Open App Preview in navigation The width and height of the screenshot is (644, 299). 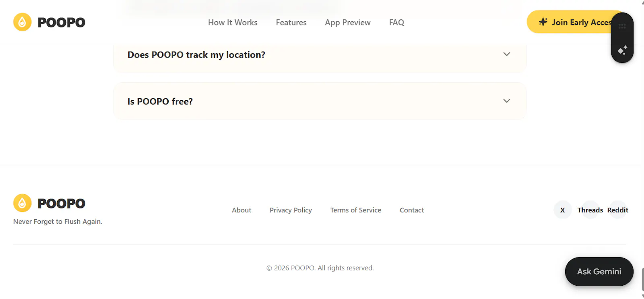348,23
